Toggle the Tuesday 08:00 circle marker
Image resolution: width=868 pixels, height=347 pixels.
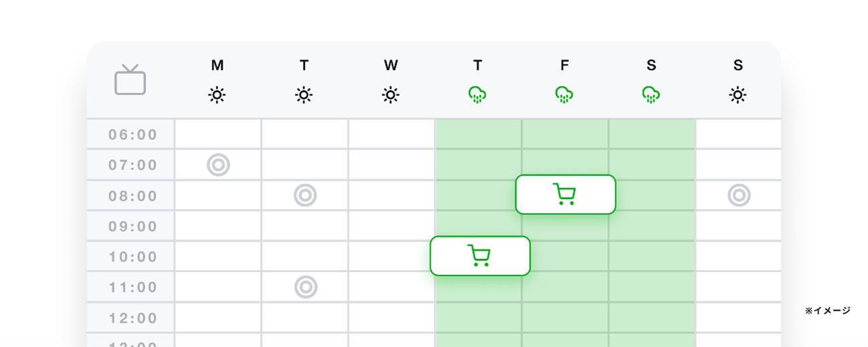(305, 195)
